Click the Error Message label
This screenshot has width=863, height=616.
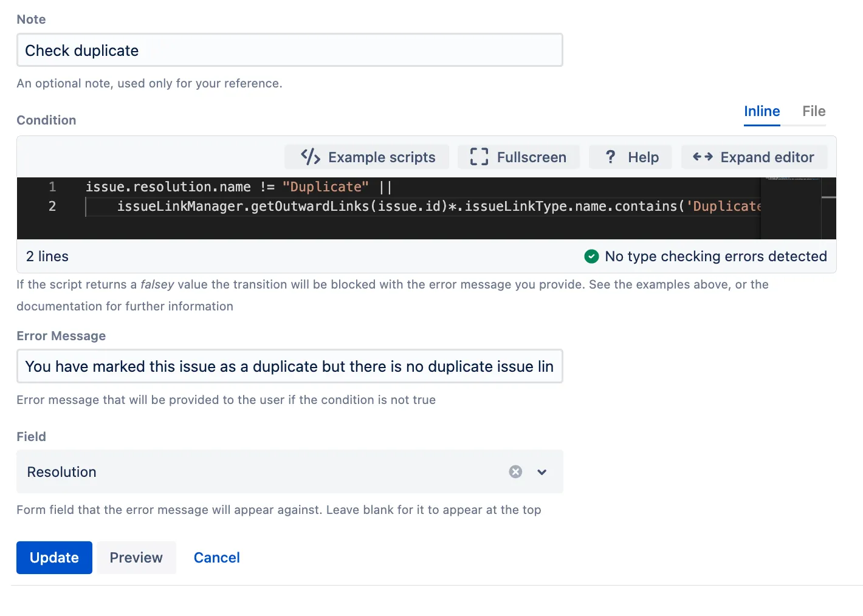point(61,336)
